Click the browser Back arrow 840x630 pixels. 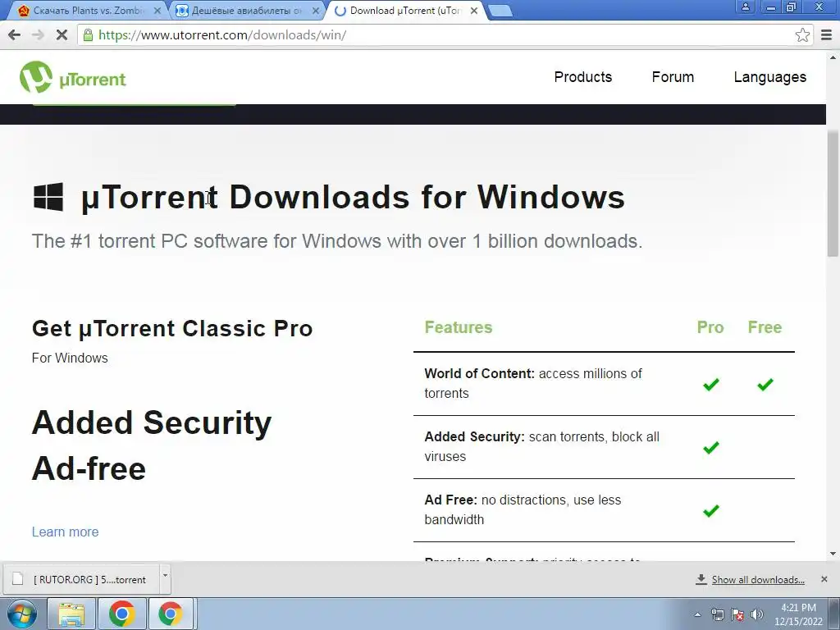(x=15, y=35)
